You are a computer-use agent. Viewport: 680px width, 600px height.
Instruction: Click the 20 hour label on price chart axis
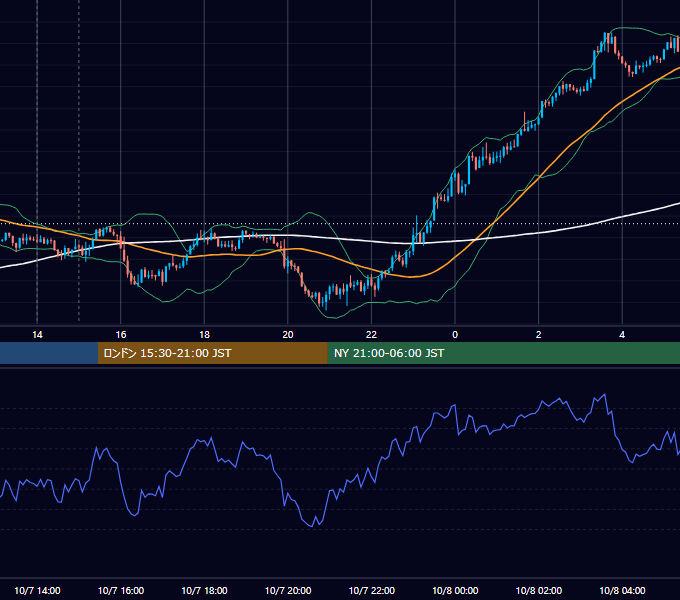[x=288, y=335]
